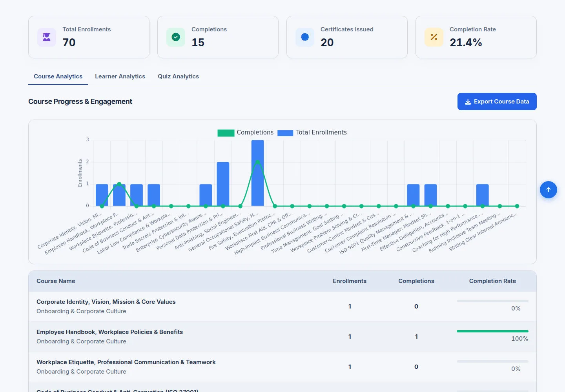
Task: Click the Completion Rate percent icon
Action: pyautogui.click(x=434, y=37)
